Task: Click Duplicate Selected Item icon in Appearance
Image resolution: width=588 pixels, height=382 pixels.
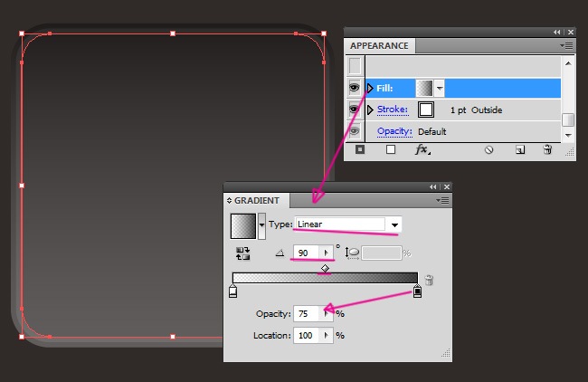Action: click(520, 150)
